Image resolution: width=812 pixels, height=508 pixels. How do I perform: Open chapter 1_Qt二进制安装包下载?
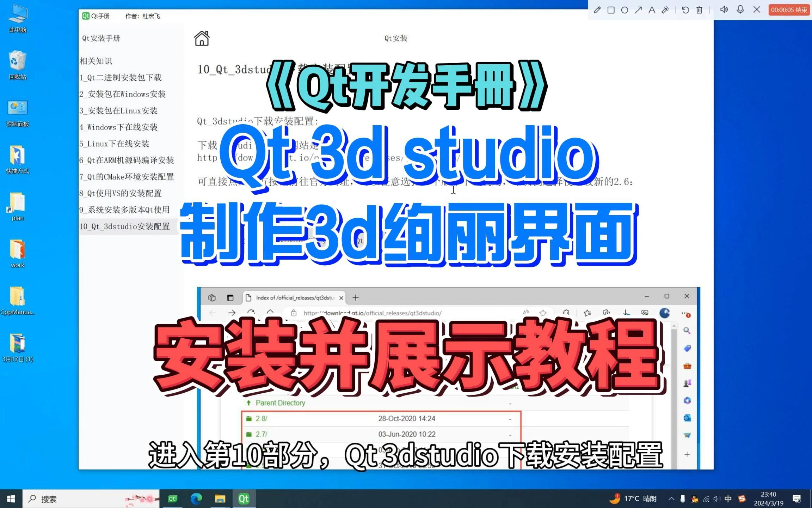coord(121,78)
